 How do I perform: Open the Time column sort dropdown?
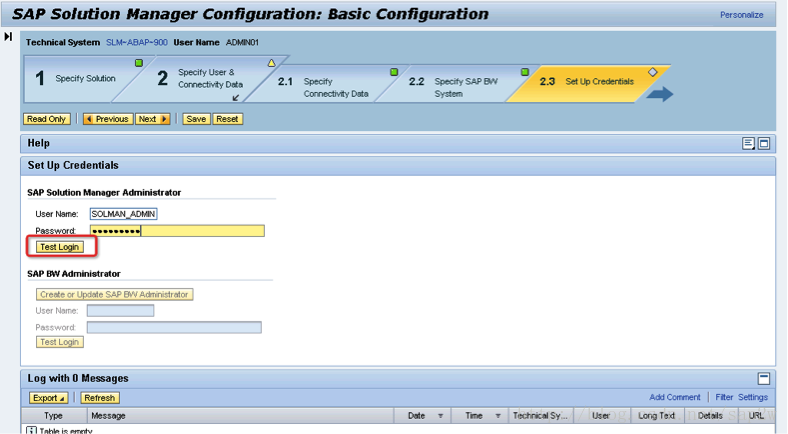[498, 416]
